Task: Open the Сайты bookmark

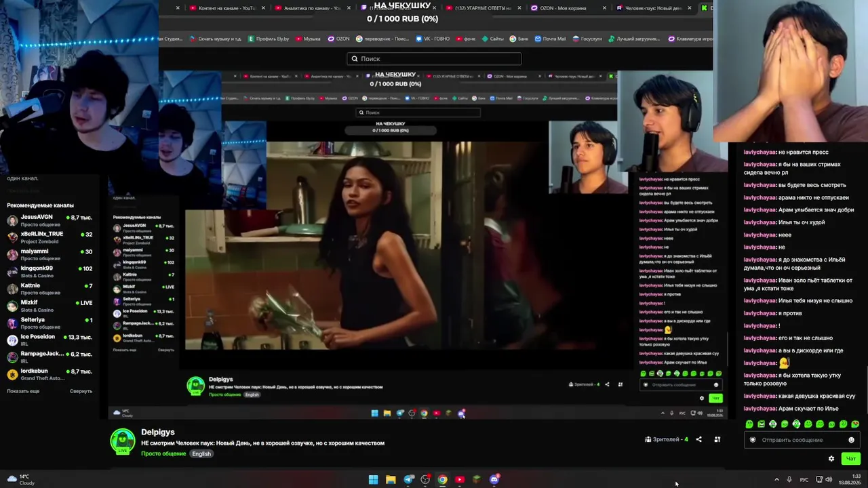Action: [x=493, y=39]
